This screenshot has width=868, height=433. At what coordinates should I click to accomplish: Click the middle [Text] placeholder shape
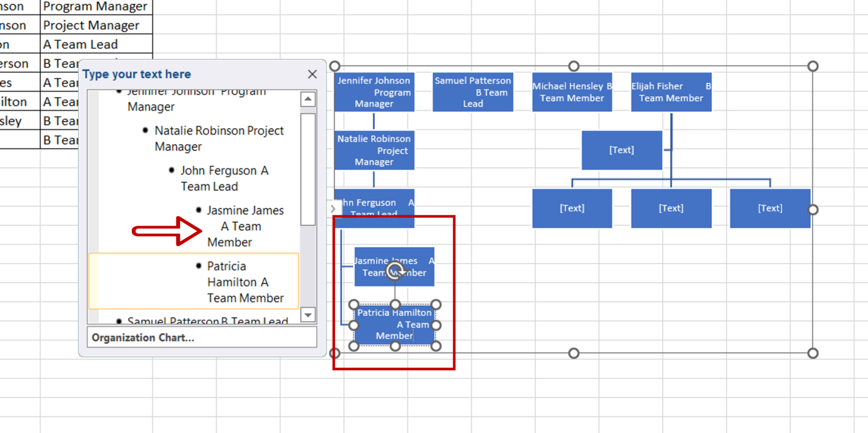pos(671,208)
